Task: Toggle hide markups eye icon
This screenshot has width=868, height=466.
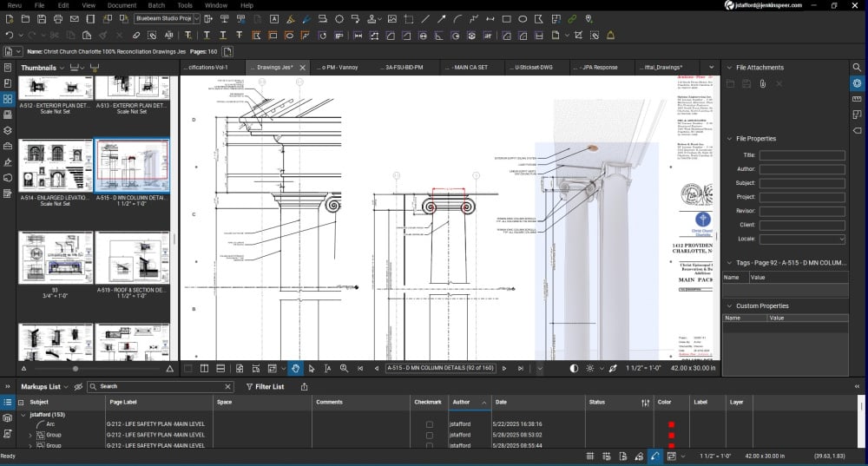Action: (x=78, y=387)
